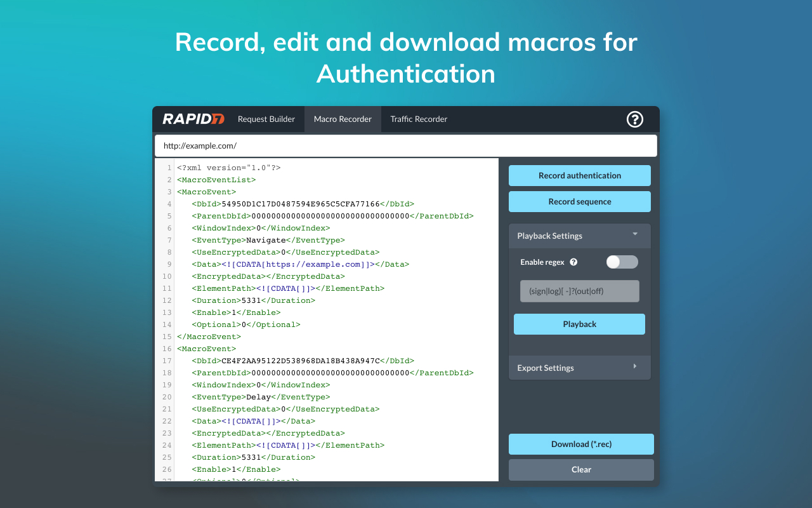Enable the regex toggle switch

(622, 262)
